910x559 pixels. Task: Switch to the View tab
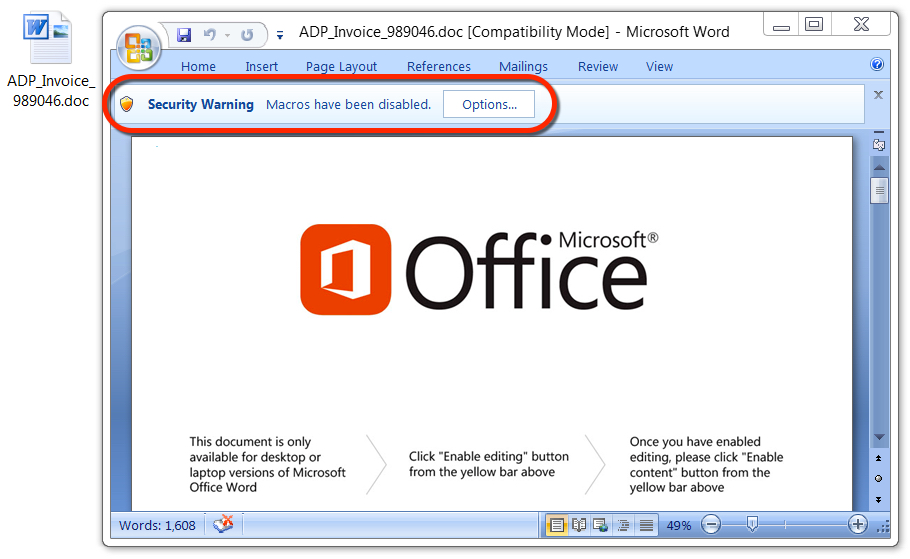(659, 67)
